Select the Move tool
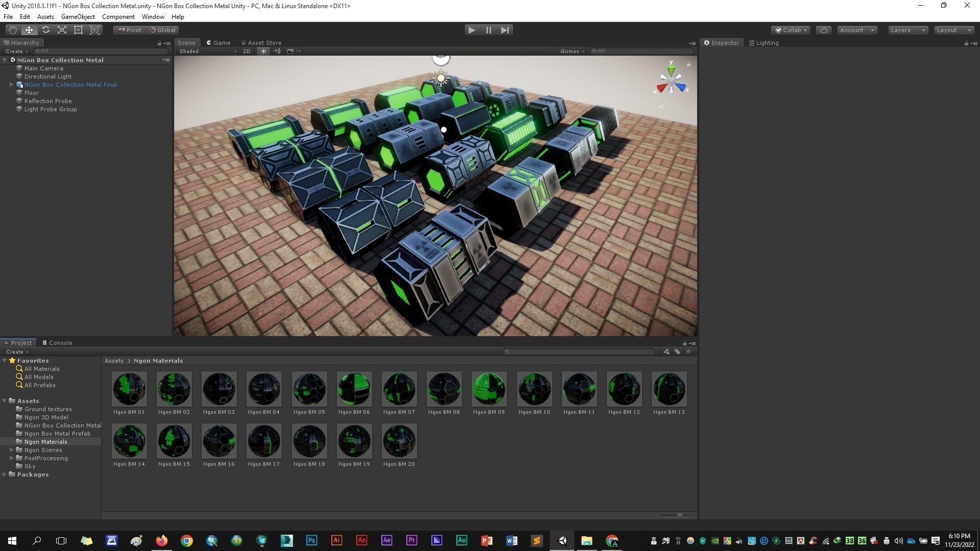Image resolution: width=980 pixels, height=551 pixels. 29,30
